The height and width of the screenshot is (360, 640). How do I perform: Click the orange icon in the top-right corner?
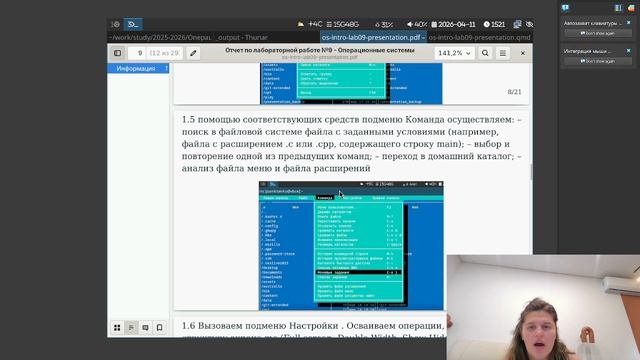tap(631, 7)
